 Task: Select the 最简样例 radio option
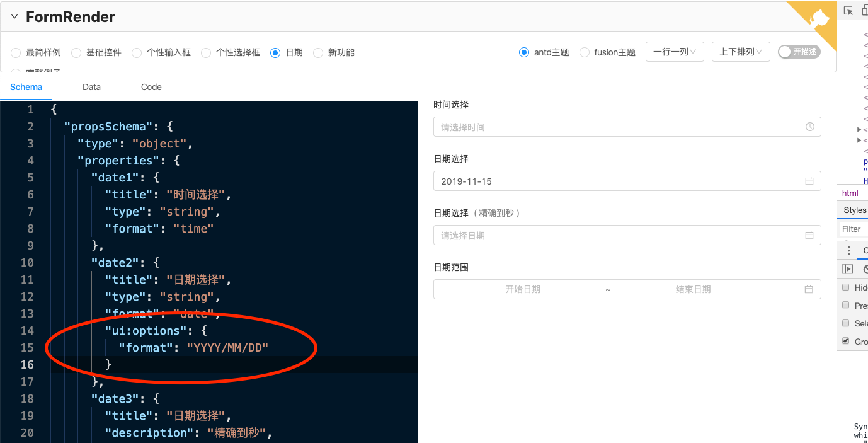point(16,53)
